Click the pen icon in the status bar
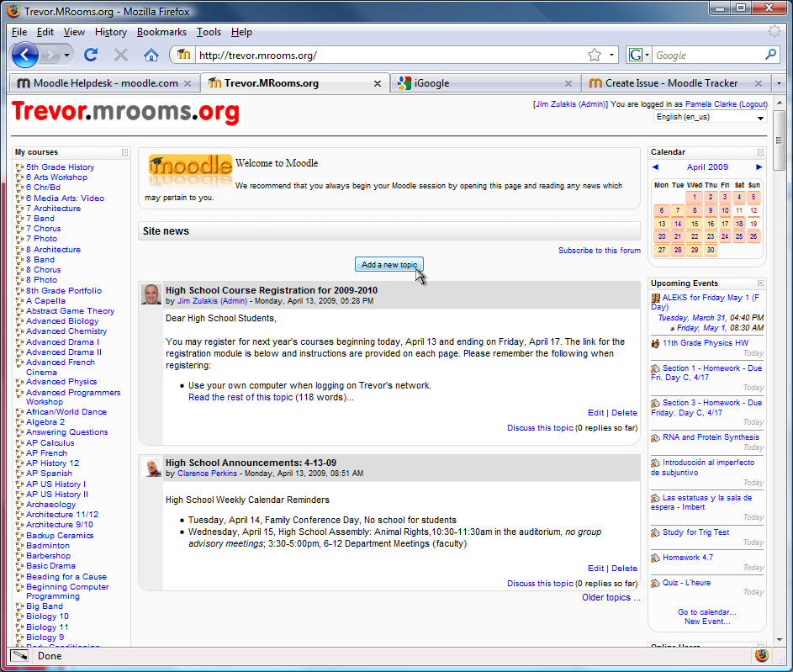Viewport: 793px width, 672px height. 19,656
